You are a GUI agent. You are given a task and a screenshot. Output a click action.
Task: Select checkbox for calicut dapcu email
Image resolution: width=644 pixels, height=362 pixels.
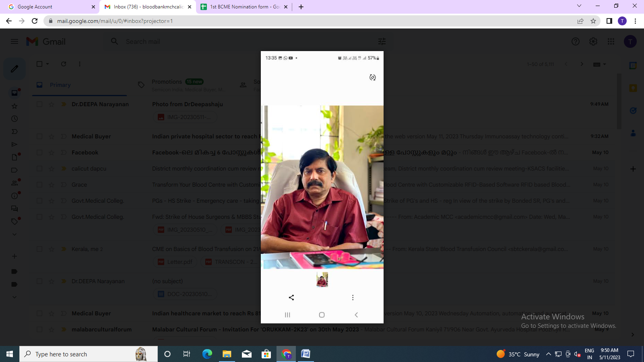(39, 169)
